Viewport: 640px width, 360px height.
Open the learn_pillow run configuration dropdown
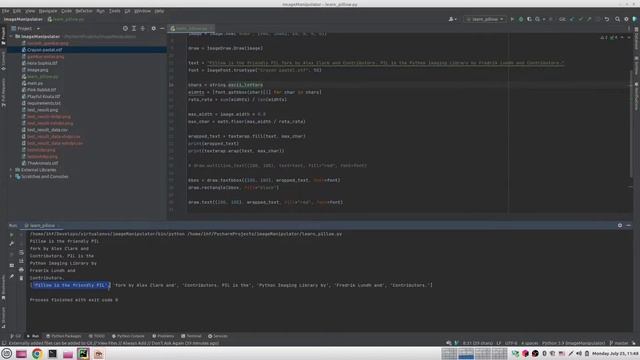[x=485, y=19]
